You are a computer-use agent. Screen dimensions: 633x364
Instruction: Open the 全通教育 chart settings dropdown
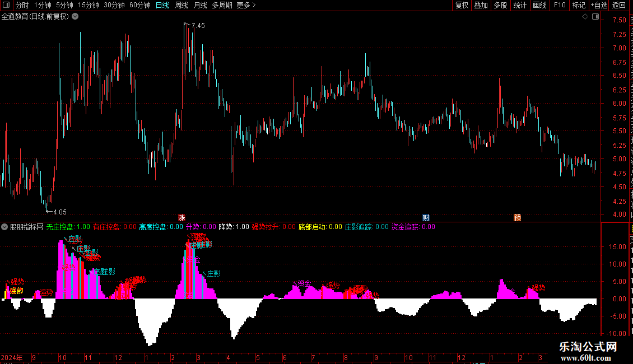(x=75, y=16)
